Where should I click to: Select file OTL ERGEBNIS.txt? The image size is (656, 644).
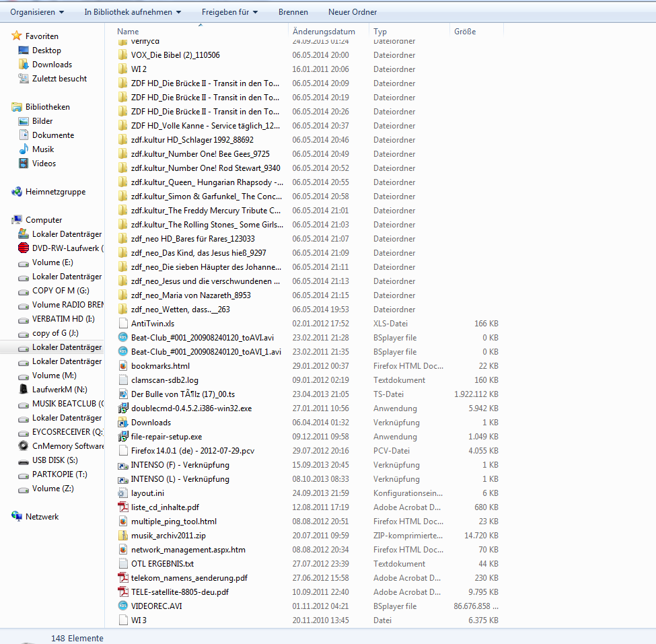163,564
